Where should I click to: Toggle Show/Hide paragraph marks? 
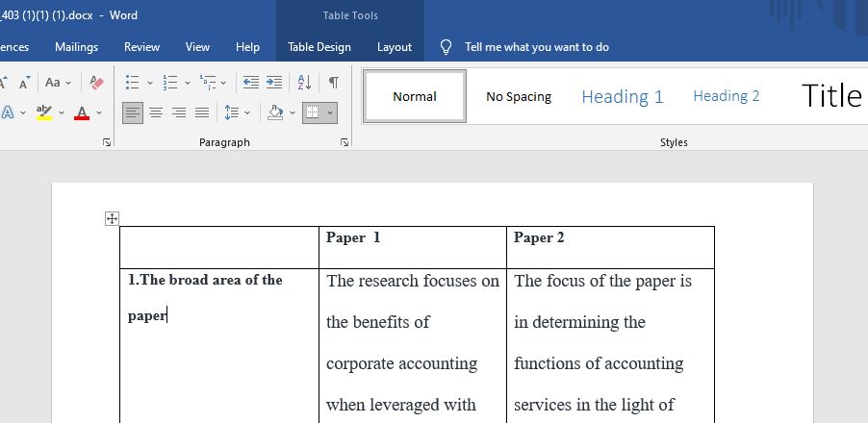click(x=333, y=83)
